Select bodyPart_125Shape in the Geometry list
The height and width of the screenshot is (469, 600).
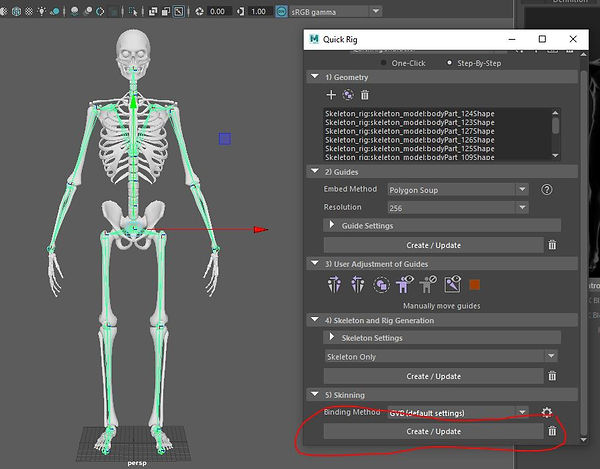(409, 149)
